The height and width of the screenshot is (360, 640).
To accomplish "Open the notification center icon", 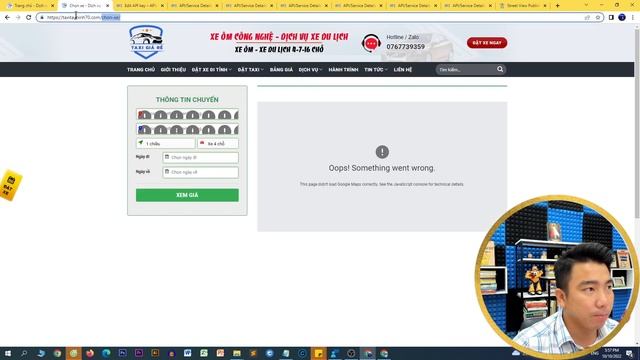I will pyautogui.click(x=630, y=353).
